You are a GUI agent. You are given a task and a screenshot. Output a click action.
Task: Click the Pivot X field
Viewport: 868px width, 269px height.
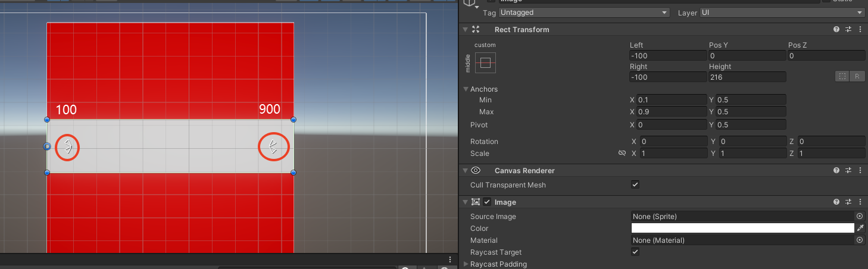pyautogui.click(x=672, y=124)
